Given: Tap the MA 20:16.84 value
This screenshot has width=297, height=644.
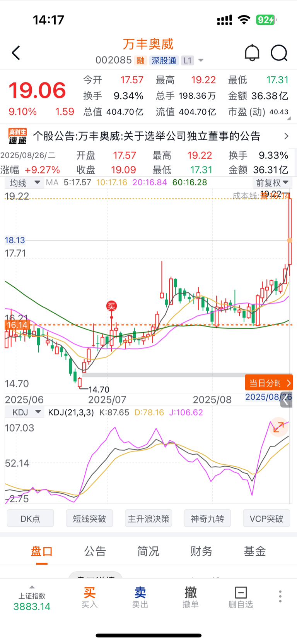Looking at the screenshot, I should [x=150, y=182].
